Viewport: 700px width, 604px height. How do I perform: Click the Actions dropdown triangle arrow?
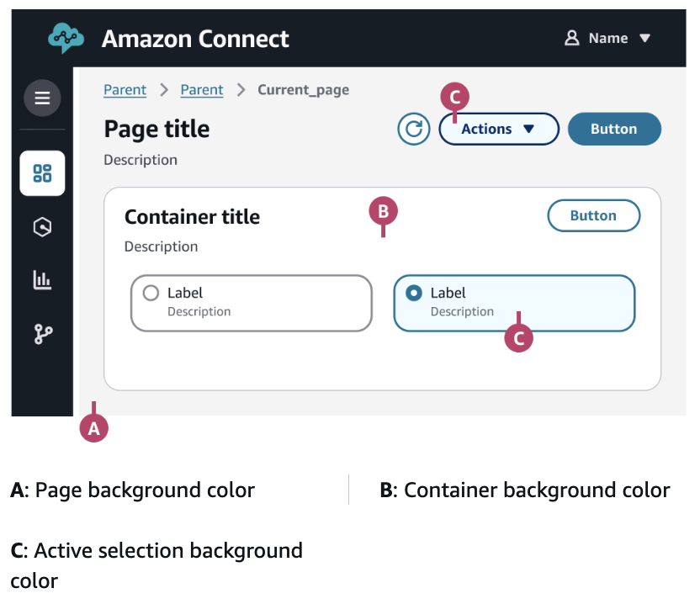529,130
